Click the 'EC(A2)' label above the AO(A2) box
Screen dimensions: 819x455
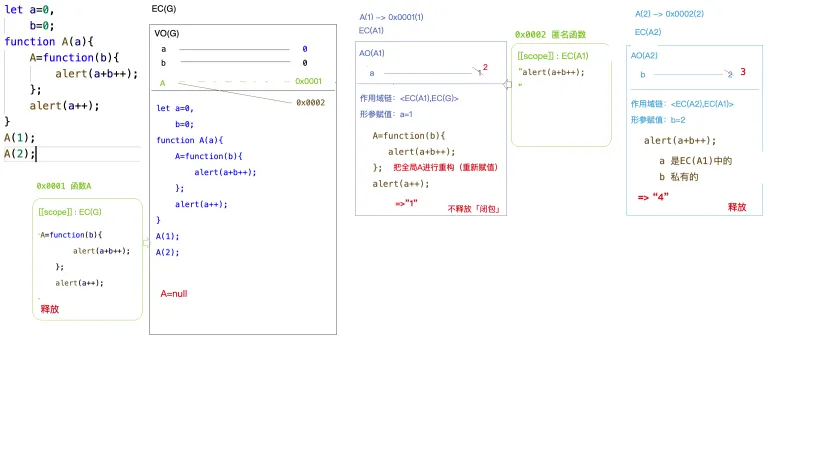(x=648, y=32)
